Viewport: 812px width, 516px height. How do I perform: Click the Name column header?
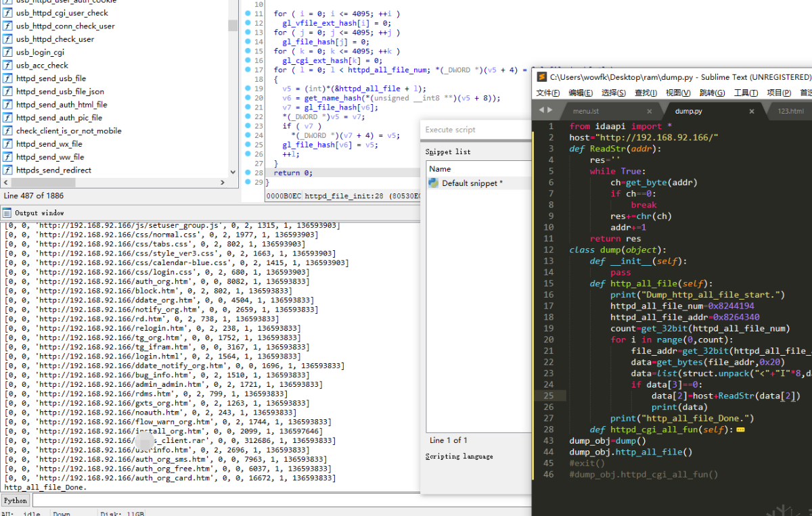pyautogui.click(x=478, y=168)
